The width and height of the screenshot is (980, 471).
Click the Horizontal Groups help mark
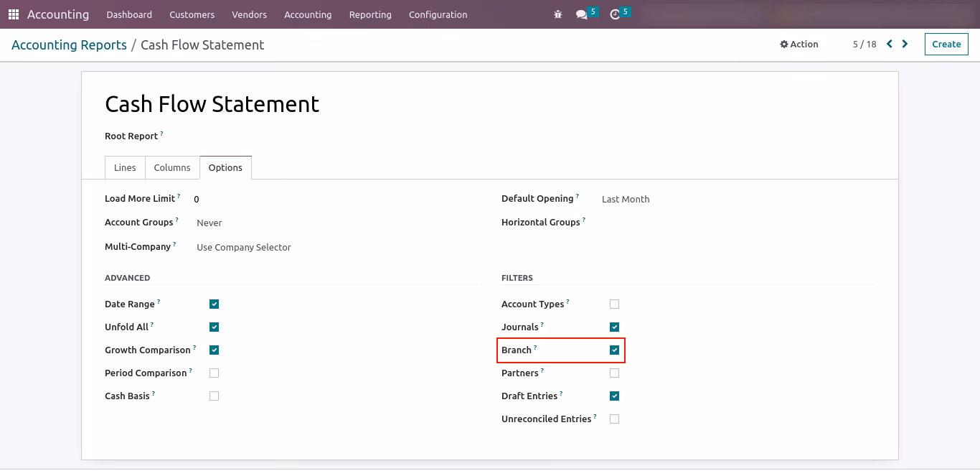pos(584,220)
